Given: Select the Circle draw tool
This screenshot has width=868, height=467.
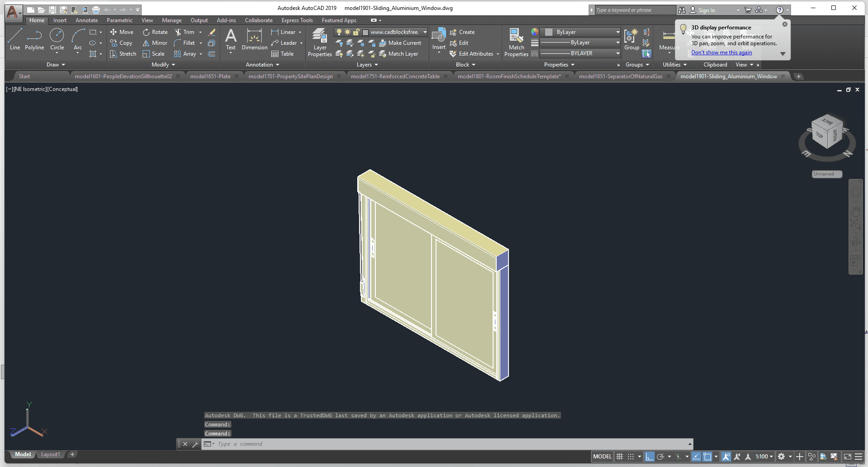Looking at the screenshot, I should [57, 39].
